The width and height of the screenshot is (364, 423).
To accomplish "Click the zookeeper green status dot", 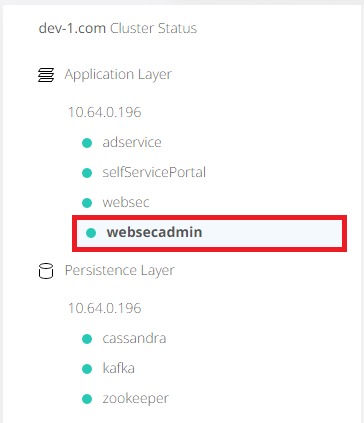I will [x=87, y=399].
